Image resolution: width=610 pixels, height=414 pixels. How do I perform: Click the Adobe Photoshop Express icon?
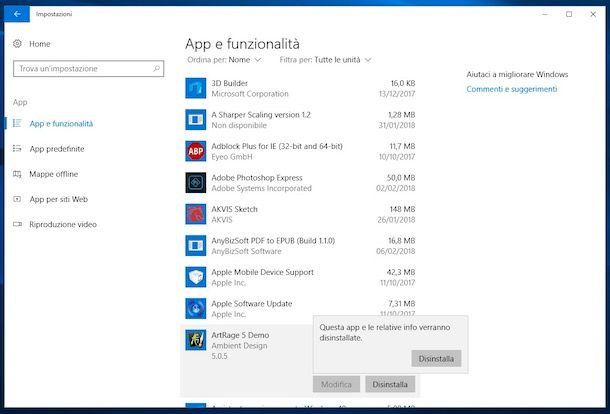(196, 183)
